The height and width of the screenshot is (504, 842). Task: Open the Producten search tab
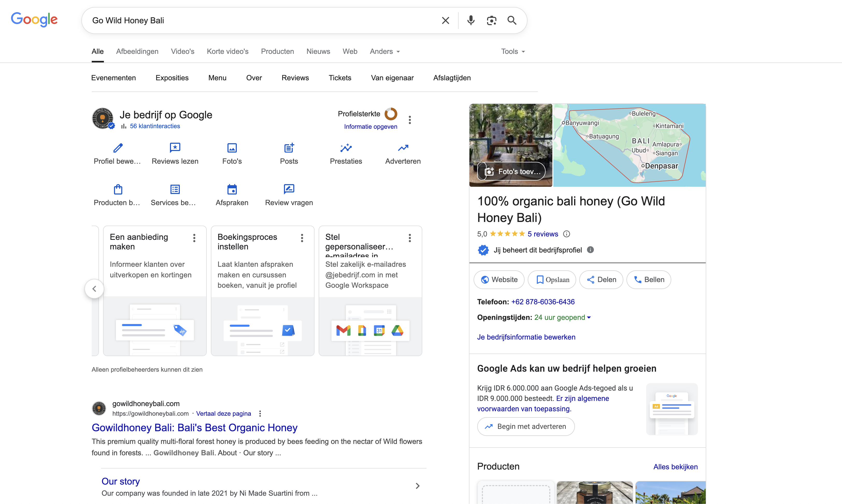pos(277,51)
